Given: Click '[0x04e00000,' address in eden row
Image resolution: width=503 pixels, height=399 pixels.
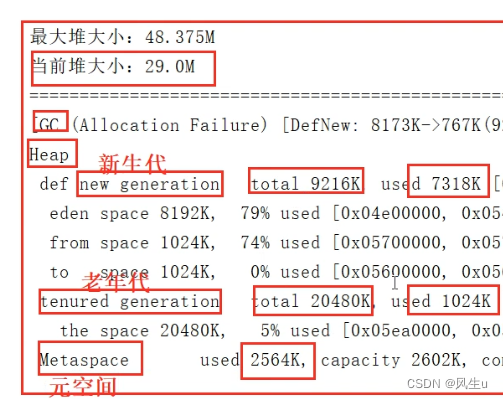Looking at the screenshot, I should tap(390, 213).
